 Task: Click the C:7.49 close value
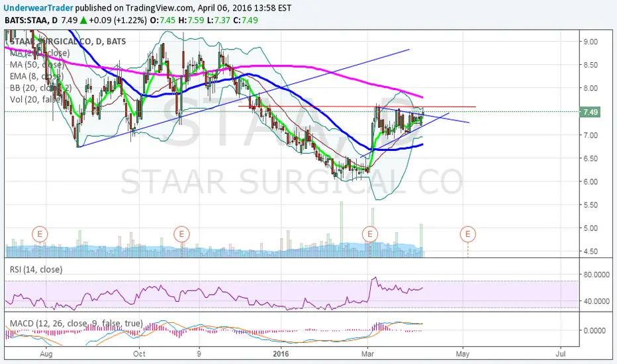246,20
